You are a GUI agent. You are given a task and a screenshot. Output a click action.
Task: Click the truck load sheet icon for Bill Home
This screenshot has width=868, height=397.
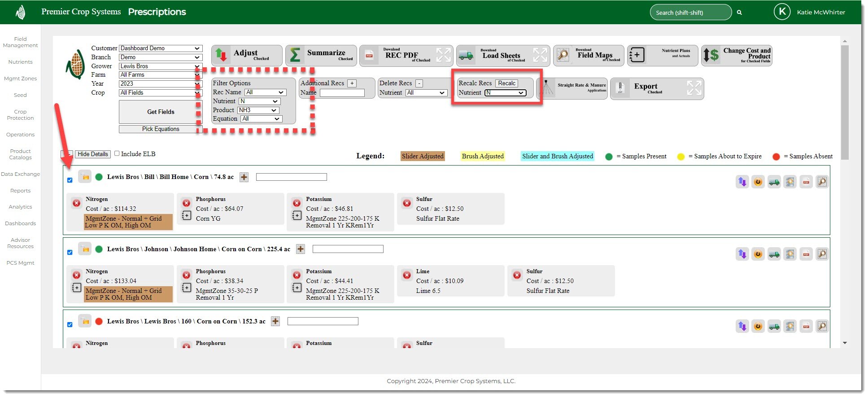774,182
